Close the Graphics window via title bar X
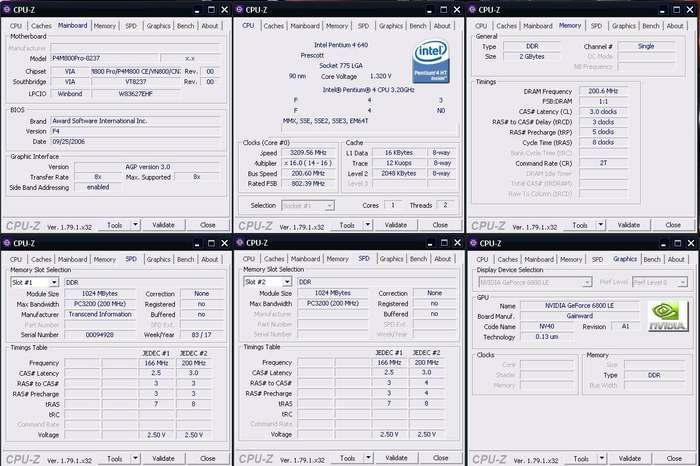This screenshot has height=466, width=700. (x=691, y=243)
